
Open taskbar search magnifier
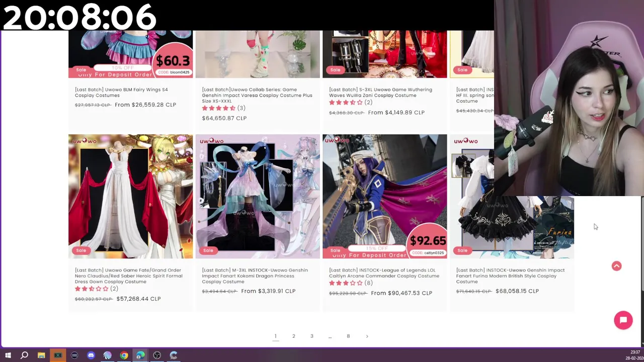pyautogui.click(x=24, y=355)
